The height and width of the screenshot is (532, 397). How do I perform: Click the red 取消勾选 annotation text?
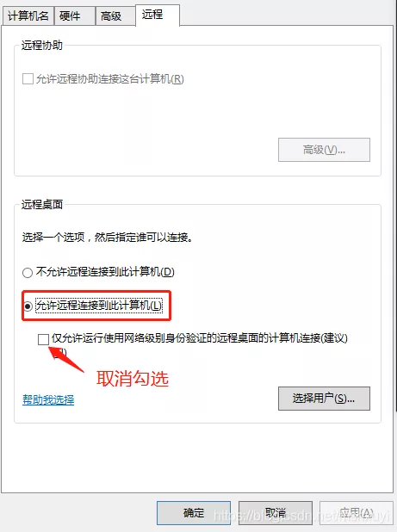tap(133, 378)
